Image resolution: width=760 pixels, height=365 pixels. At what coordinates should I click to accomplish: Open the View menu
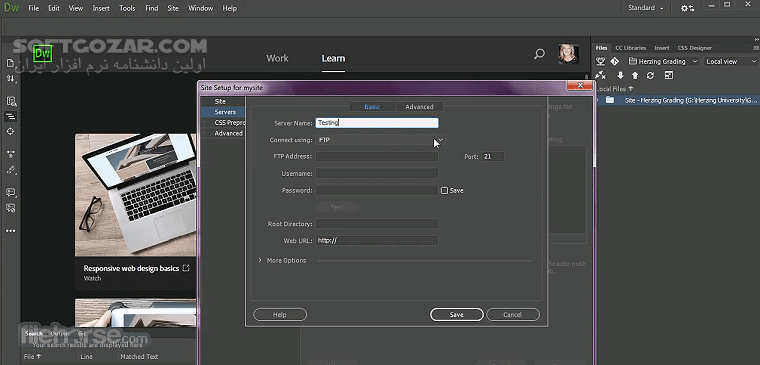click(76, 8)
